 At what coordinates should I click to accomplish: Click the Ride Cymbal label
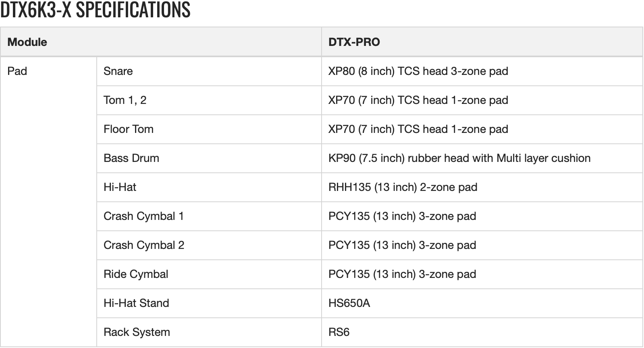click(x=136, y=274)
